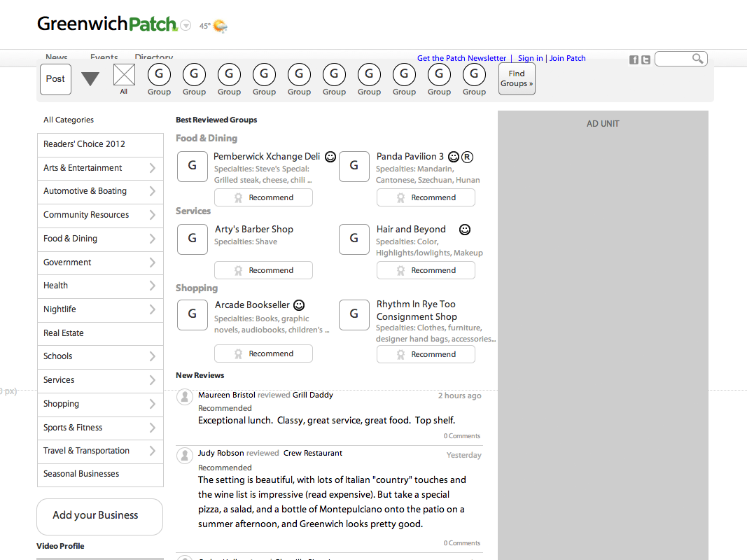
Task: Select Real Estate category
Action: click(100, 333)
